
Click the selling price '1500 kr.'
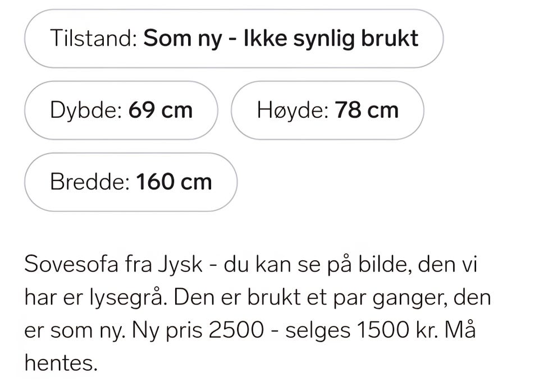tap(398, 330)
